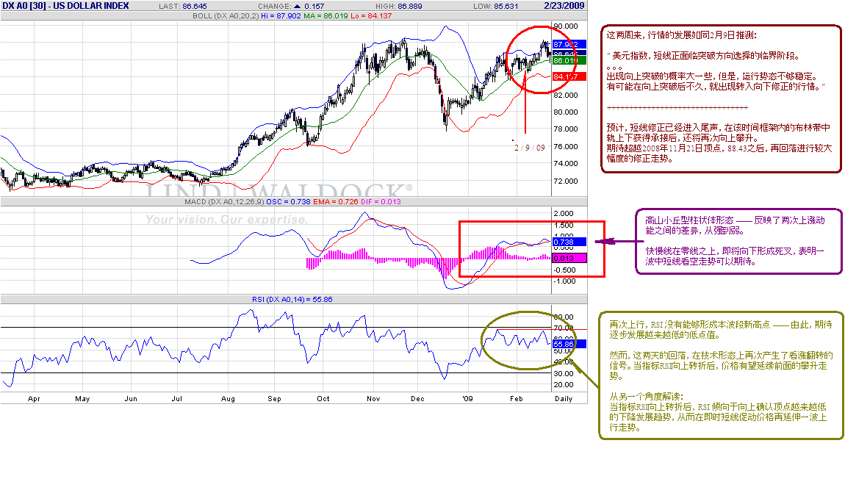Click the RSI (DX A0,14) = 55.86 label
Viewport: 845px width, 504px height.
[x=292, y=299]
